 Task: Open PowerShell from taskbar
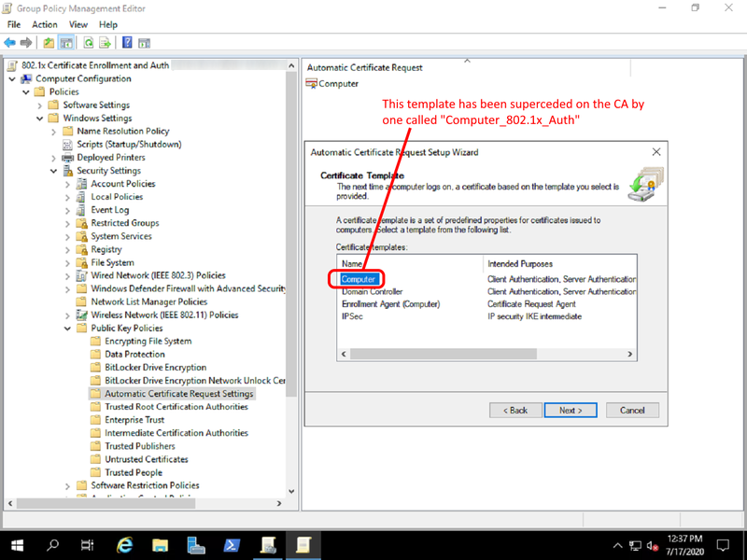tap(232, 545)
